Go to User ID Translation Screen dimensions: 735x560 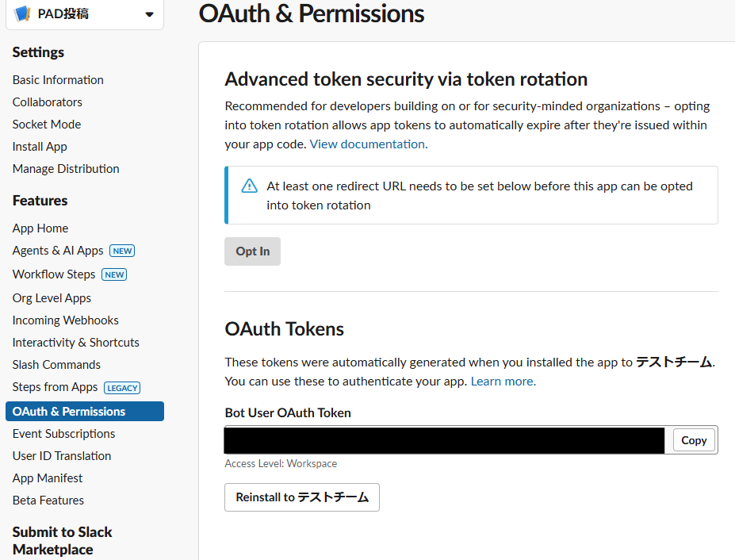(62, 456)
